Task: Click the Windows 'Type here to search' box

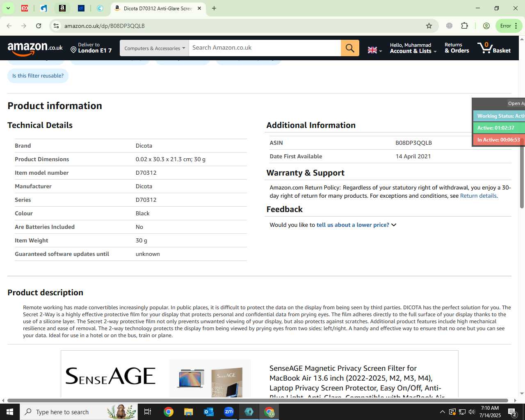Action: click(79, 412)
